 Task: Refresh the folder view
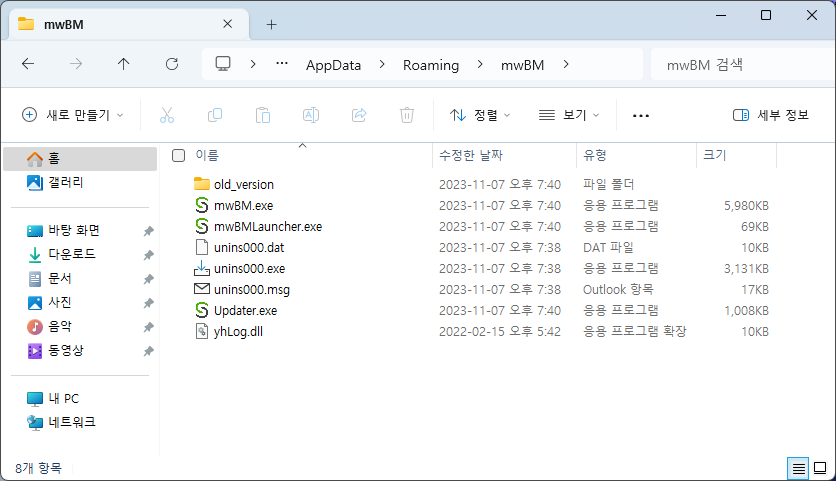[x=172, y=65]
